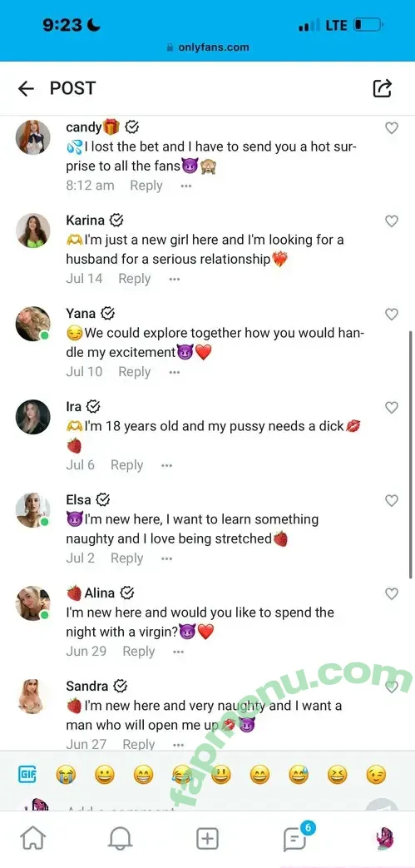Open notifications bell in bottom bar
415x868 pixels.
[x=120, y=839]
